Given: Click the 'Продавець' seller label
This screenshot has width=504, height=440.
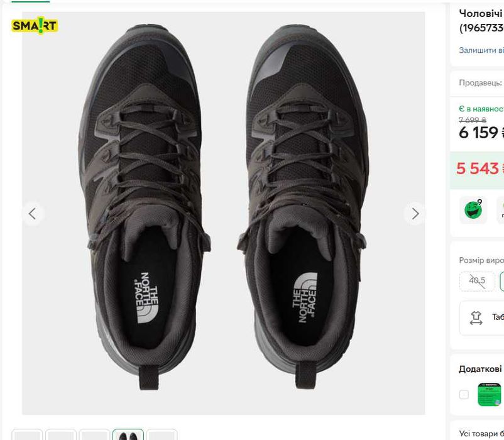Looking at the screenshot, I should click(x=481, y=82).
